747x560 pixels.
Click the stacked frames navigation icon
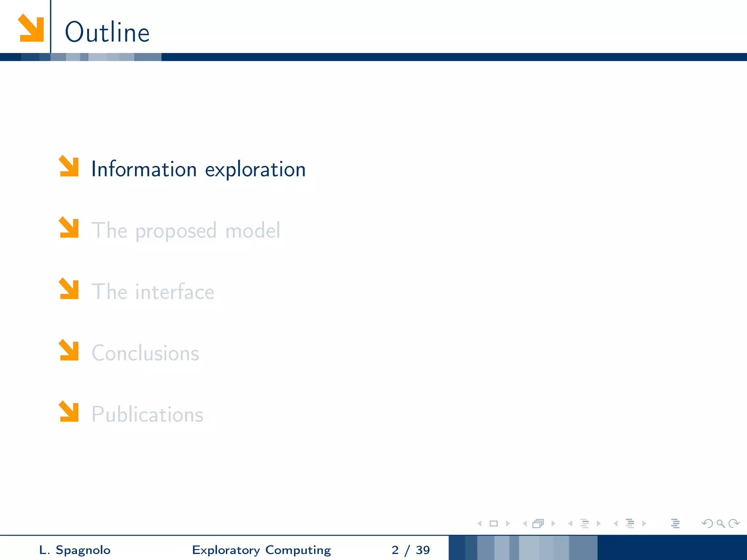[x=538, y=524]
